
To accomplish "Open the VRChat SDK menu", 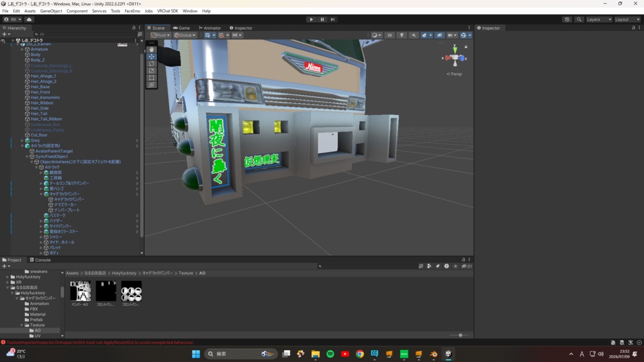I will (x=167, y=11).
